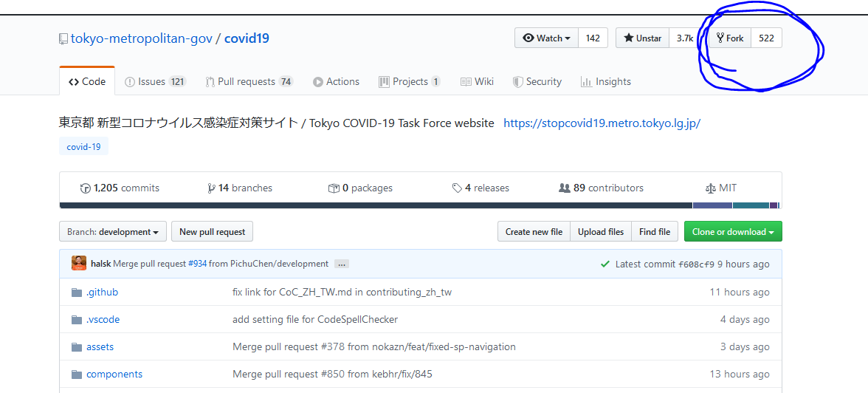This screenshot has height=393, width=868.
Task: Click the assets folder icon
Action: [77, 346]
